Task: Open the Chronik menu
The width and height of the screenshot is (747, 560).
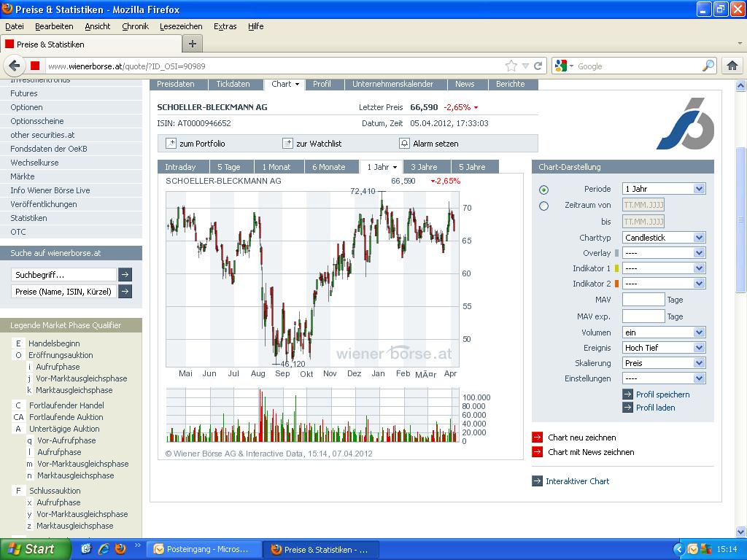Action: coord(135,26)
